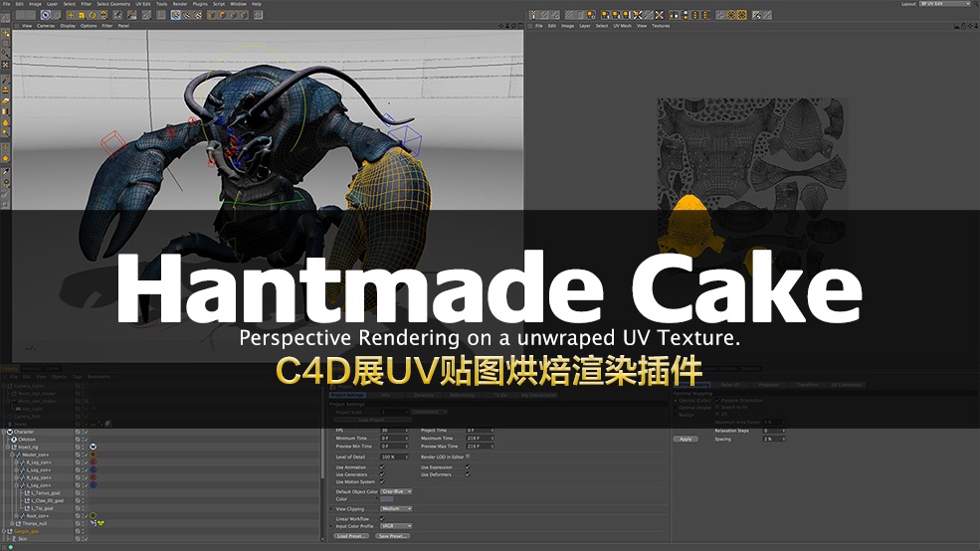Open Layout dropdown
The image size is (980, 551).
pyautogui.click(x=945, y=4)
